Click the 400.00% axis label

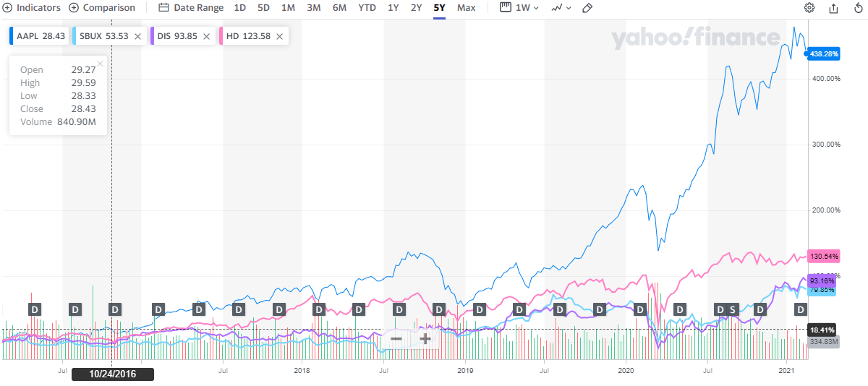pyautogui.click(x=825, y=78)
